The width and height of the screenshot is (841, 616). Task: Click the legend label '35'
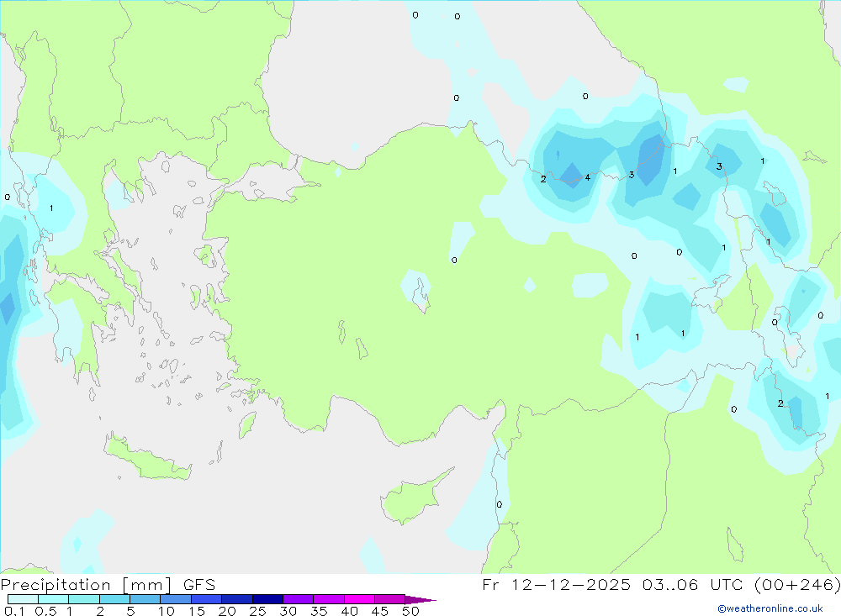click(319, 611)
